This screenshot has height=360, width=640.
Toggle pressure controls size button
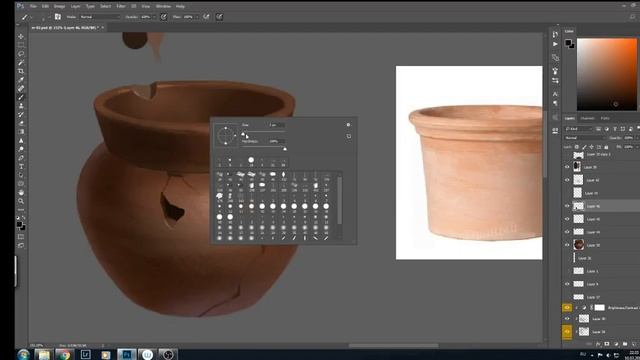tap(219, 17)
